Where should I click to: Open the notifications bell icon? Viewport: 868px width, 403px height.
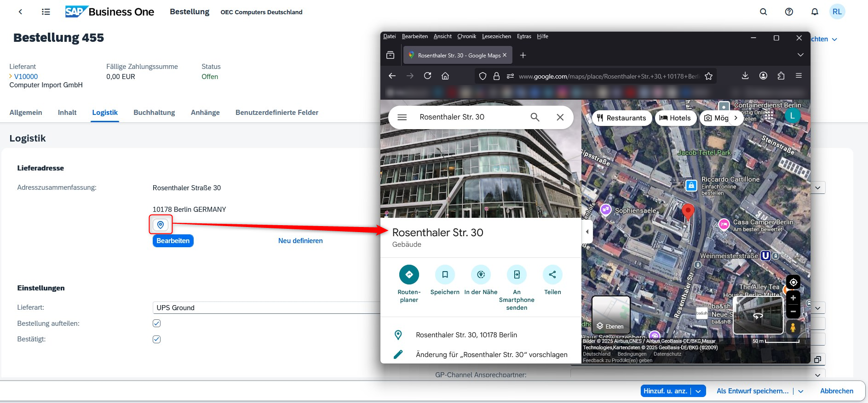814,12
